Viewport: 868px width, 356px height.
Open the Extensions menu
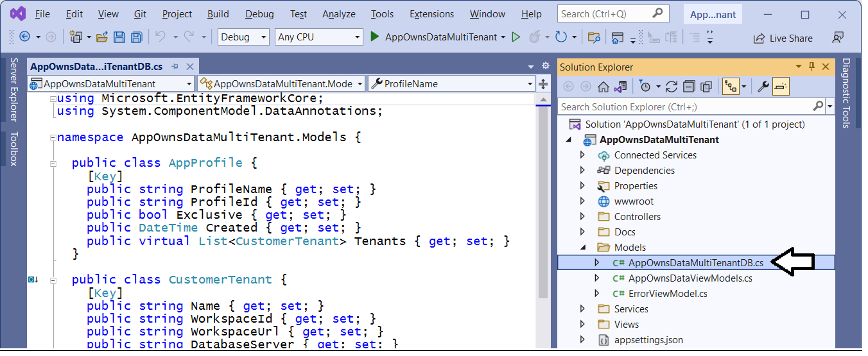click(x=433, y=14)
